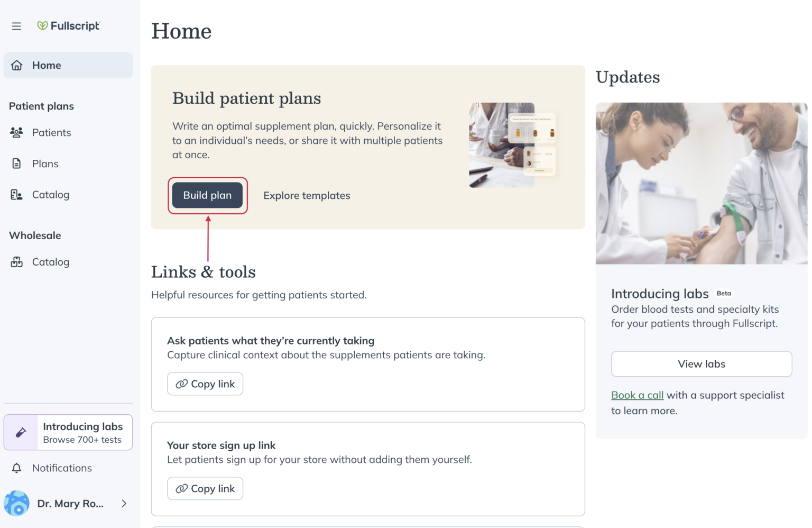
Task: Open the patient plans Catalog
Action: pyautogui.click(x=50, y=195)
